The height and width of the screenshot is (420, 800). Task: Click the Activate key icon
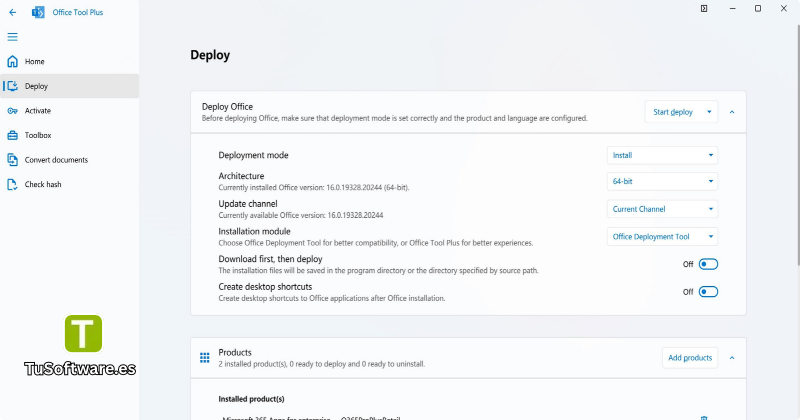13,111
